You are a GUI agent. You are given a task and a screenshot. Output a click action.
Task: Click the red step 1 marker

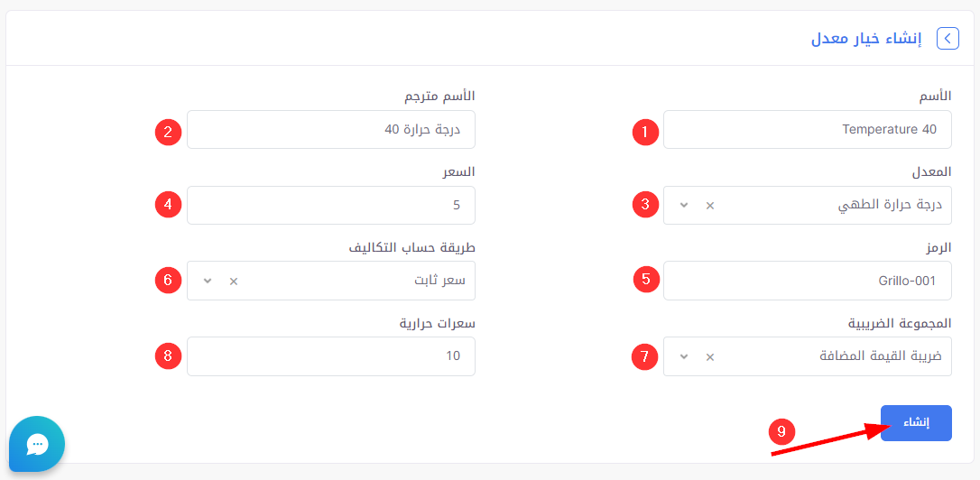point(644,132)
